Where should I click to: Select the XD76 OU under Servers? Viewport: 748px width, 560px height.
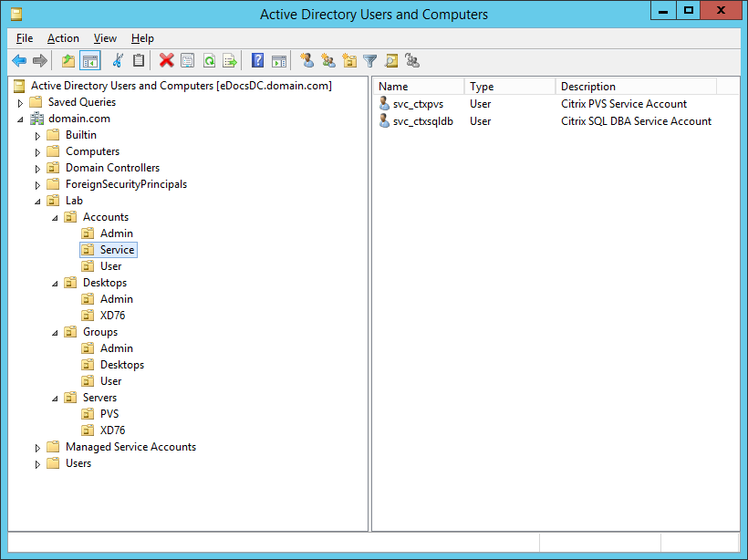point(112,430)
